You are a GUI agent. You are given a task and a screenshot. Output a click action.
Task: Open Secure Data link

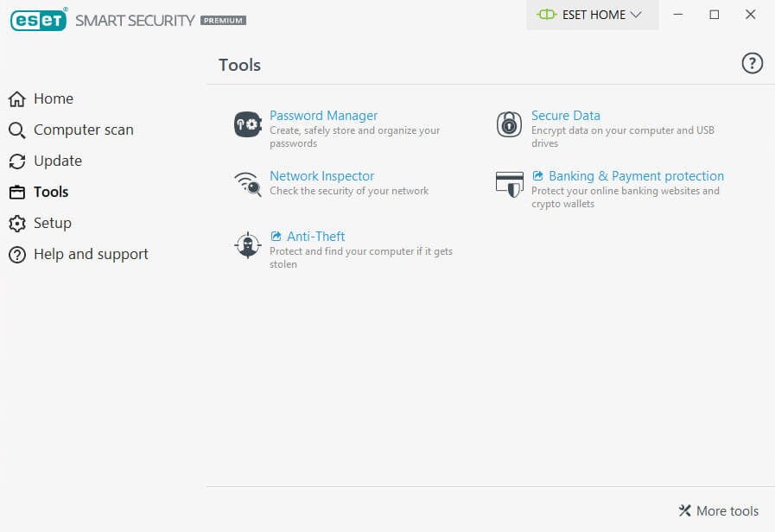tap(565, 116)
